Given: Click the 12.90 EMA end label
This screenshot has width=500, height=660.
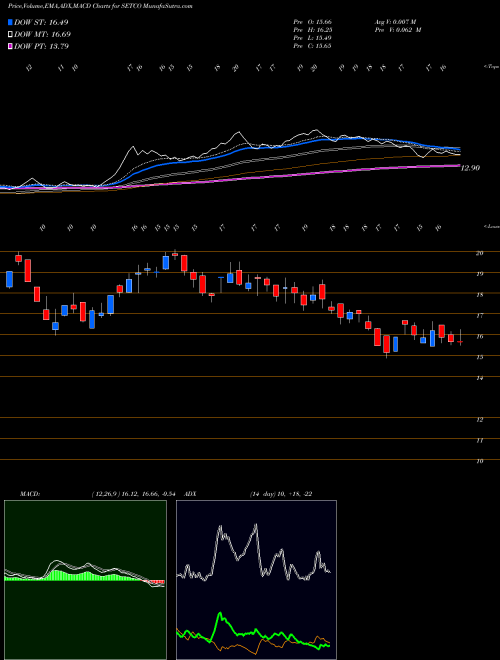Looking at the screenshot, I should click(470, 168).
